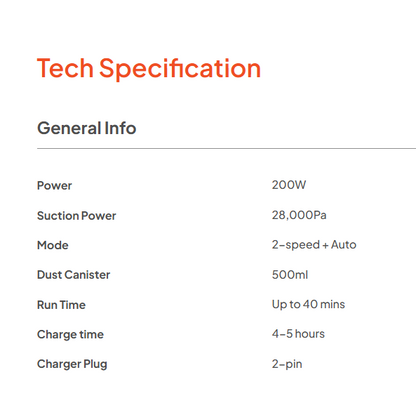This screenshot has height=410, width=416.
Task: Click the Suction Power label
Action: tap(76, 216)
